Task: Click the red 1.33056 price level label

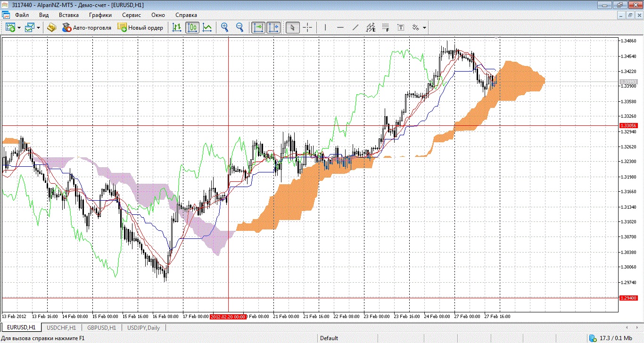Action: click(x=627, y=126)
